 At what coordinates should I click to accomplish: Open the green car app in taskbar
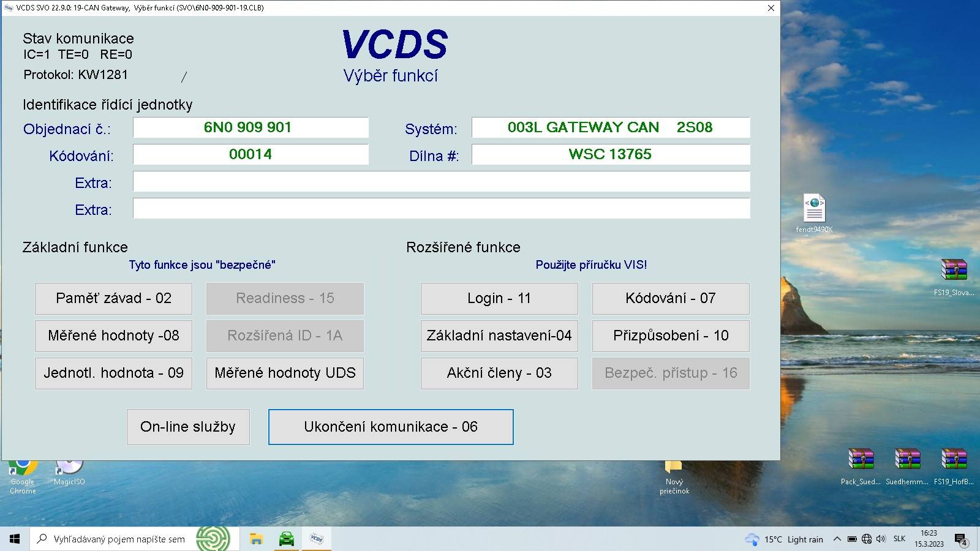coord(286,539)
